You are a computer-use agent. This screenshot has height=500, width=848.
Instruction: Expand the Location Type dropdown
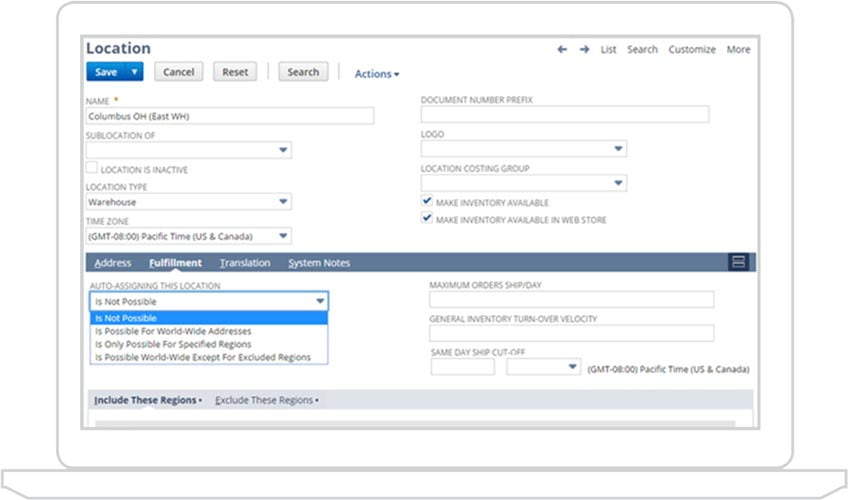click(284, 202)
